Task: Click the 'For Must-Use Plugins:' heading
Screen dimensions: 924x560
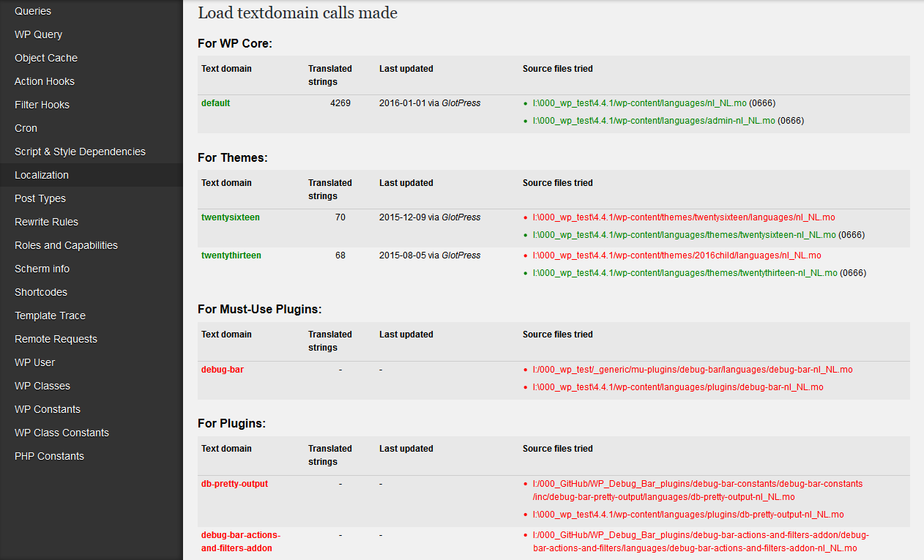Action: (260, 310)
